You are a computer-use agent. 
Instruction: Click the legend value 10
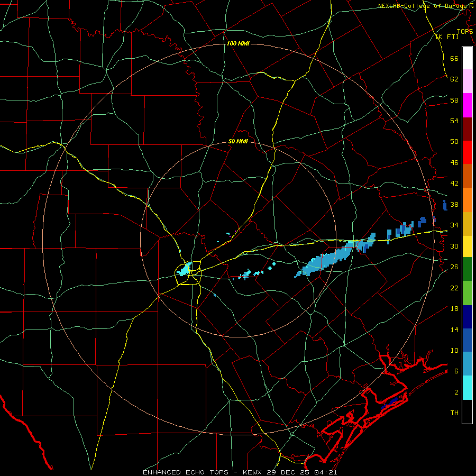click(x=454, y=351)
